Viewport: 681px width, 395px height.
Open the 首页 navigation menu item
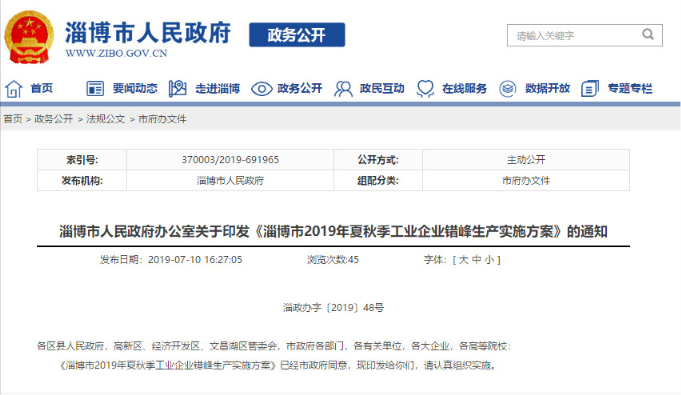(x=42, y=89)
